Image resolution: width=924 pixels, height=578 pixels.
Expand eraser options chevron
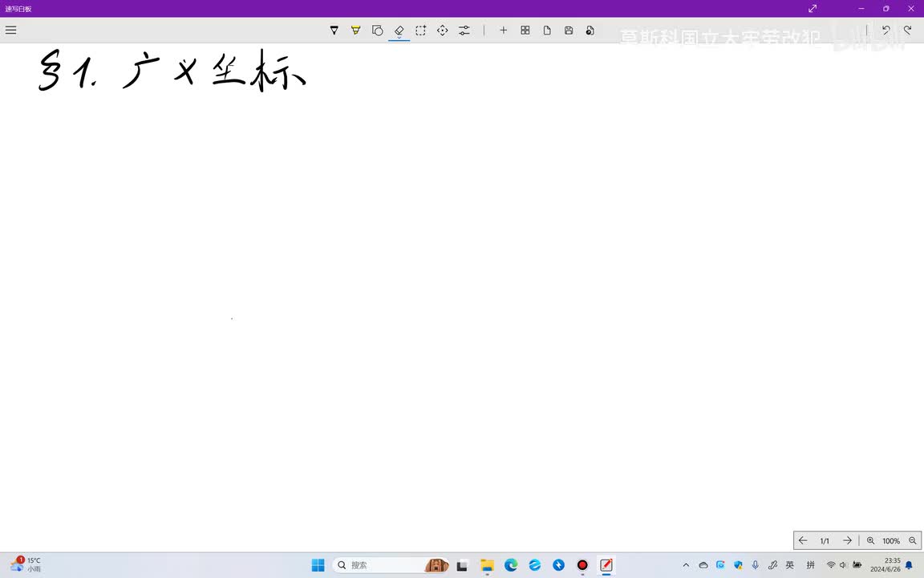tap(399, 38)
